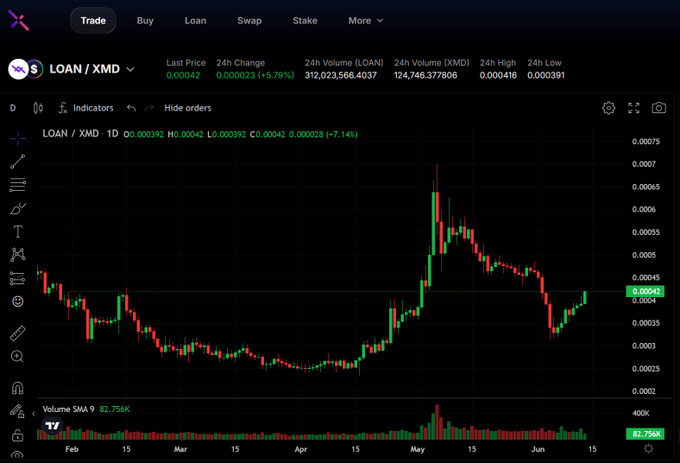Open the Stake tab
Viewport: 680px width, 463px height.
click(x=305, y=21)
